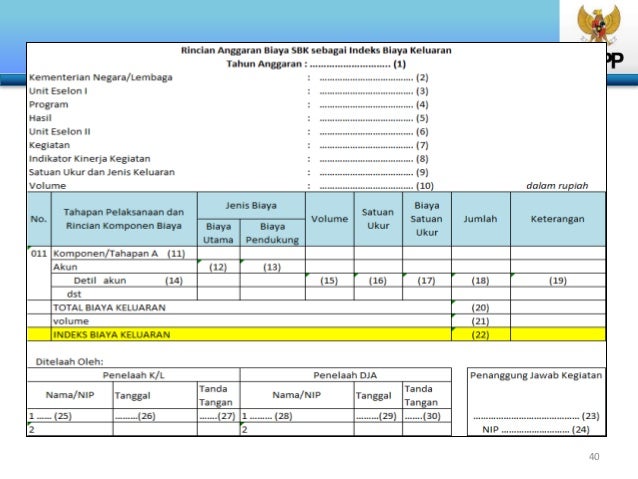638x479 pixels.
Task: Click 'Tahapan Pelaksanaan dan Rincian Komponen Biaya' header
Action: 124,219
